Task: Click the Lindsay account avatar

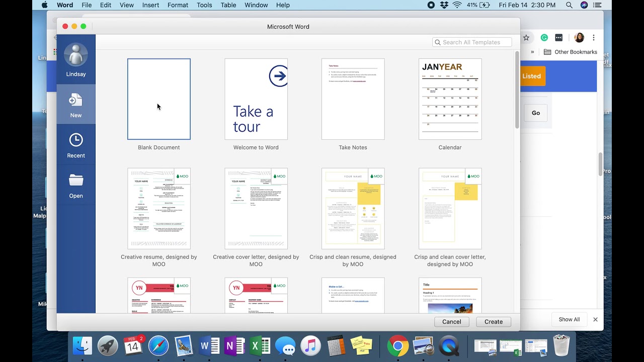Action: 76,55
